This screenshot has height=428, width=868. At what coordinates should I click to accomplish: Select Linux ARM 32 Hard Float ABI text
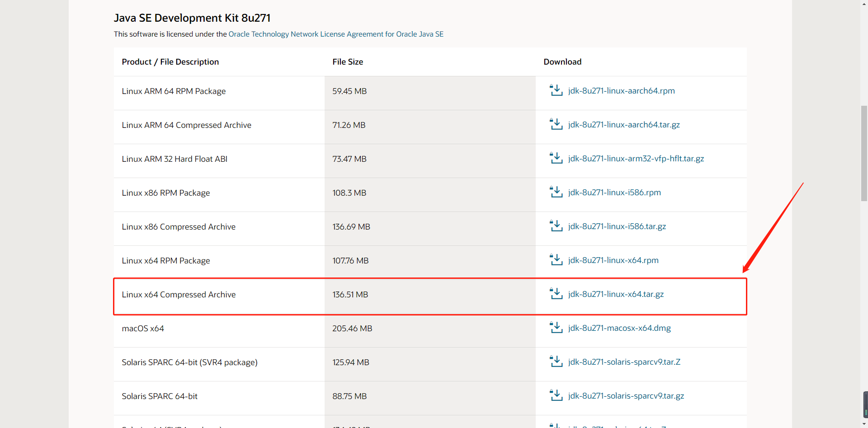pyautogui.click(x=175, y=159)
